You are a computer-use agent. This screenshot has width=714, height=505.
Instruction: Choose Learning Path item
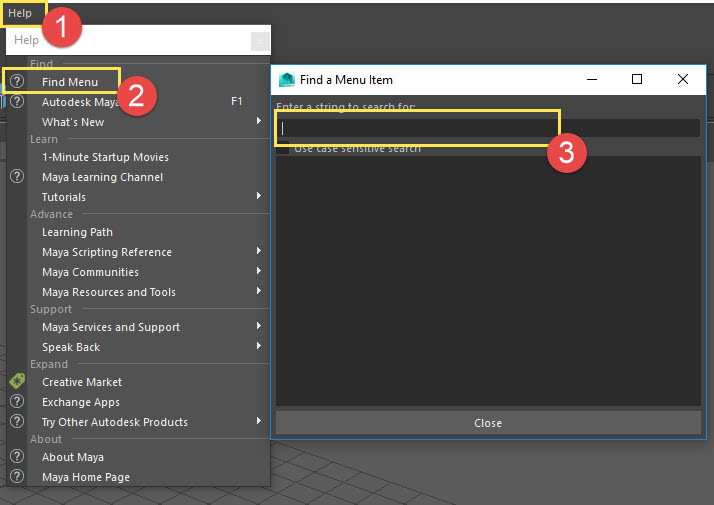click(77, 232)
